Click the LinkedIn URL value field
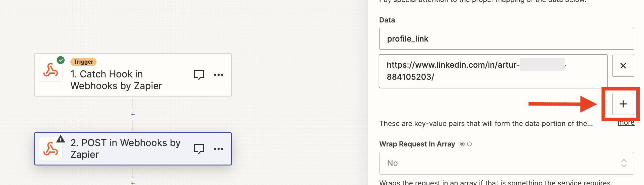This screenshot has width=644, height=185. tap(493, 71)
